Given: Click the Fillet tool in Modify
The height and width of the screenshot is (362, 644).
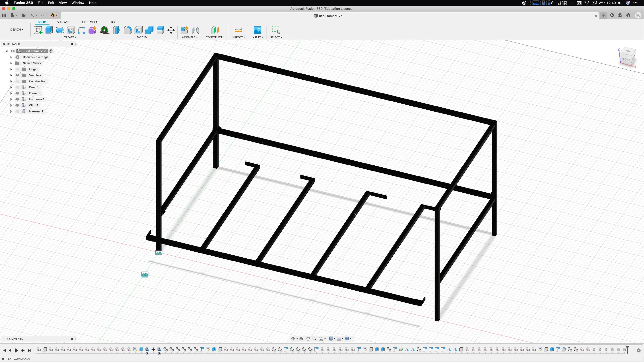Looking at the screenshot, I should tap(127, 30).
